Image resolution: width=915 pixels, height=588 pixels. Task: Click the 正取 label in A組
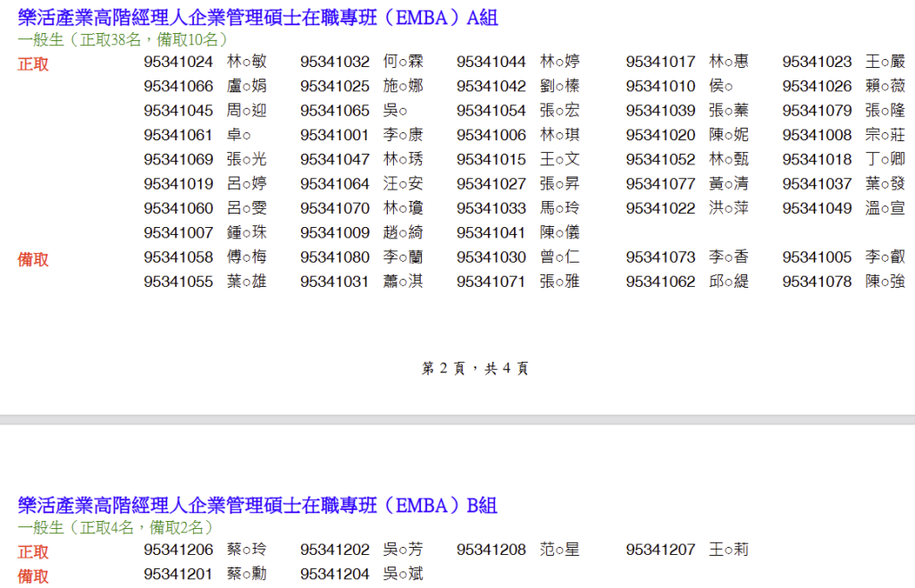pos(34,64)
